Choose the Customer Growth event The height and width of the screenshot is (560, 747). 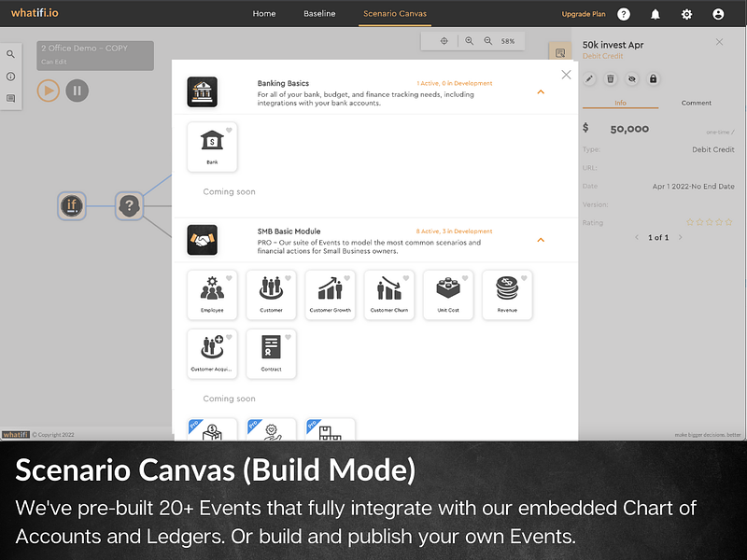331,295
